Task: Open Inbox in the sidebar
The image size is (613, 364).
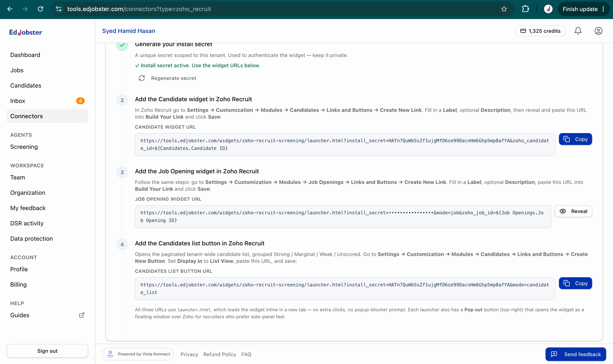Action: tap(48, 101)
